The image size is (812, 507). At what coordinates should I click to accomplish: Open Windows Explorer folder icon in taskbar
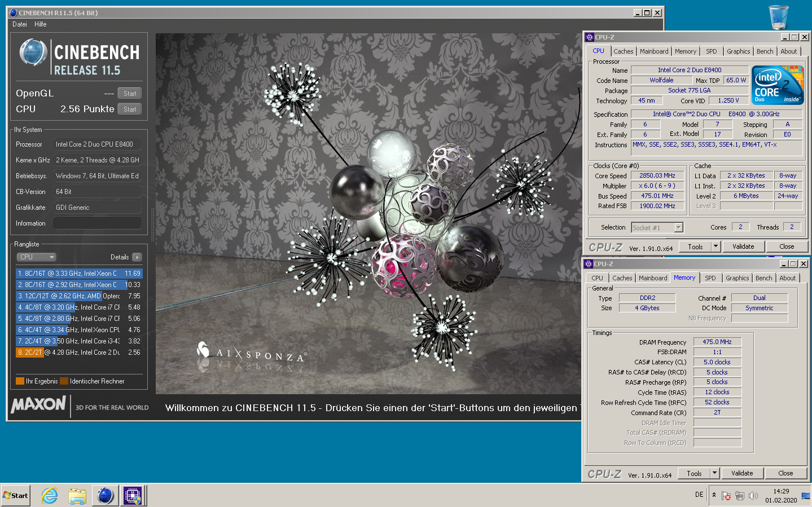77,496
